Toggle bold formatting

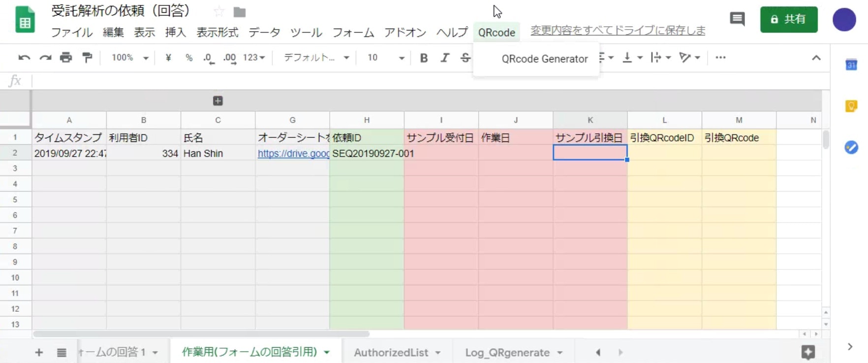[424, 58]
